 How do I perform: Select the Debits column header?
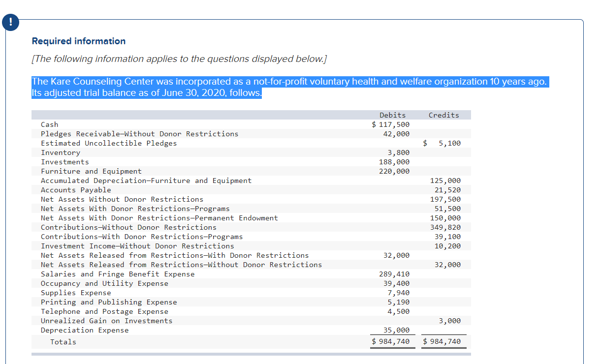tap(392, 115)
